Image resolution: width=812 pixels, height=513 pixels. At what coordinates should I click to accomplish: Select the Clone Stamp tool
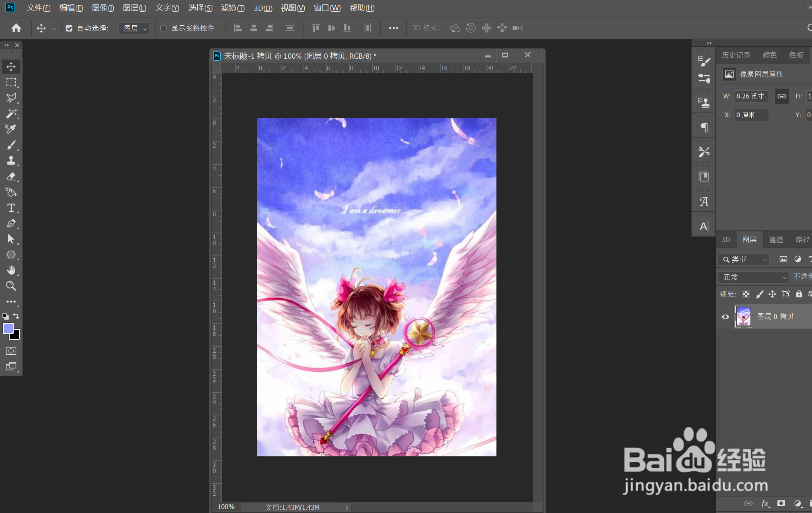tap(11, 161)
